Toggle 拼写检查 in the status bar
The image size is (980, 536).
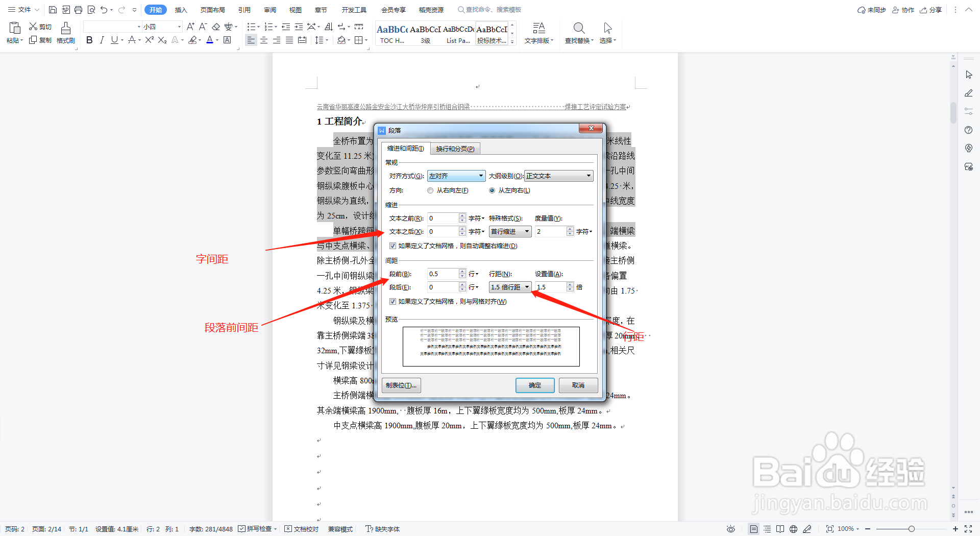(x=257, y=529)
